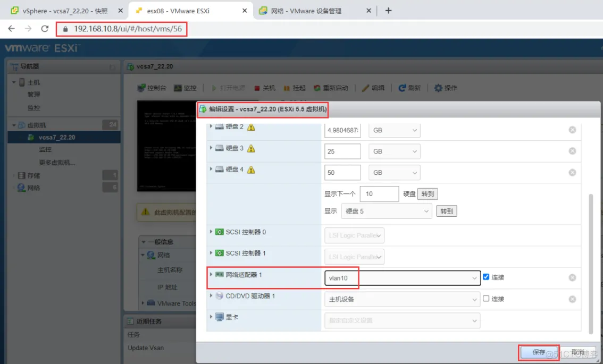Select 网络 in the navigator
This screenshot has height=364, width=603.
[x=33, y=188]
